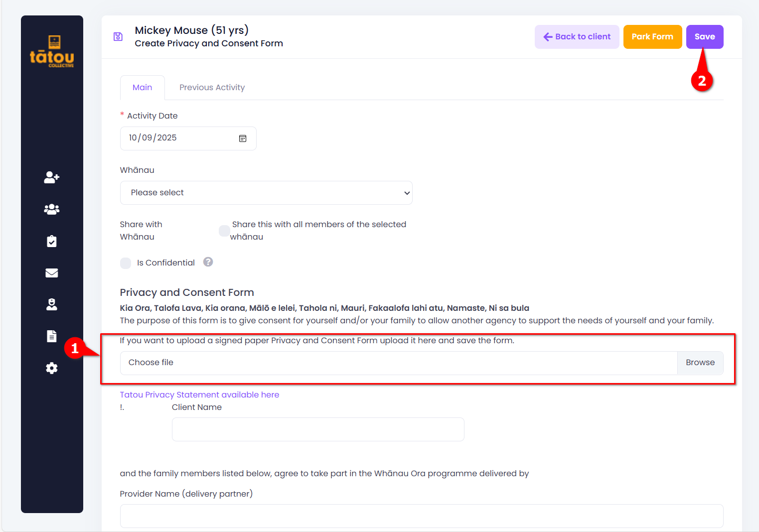This screenshot has width=759, height=532.
Task: Click the purple Save button
Action: [x=705, y=37]
